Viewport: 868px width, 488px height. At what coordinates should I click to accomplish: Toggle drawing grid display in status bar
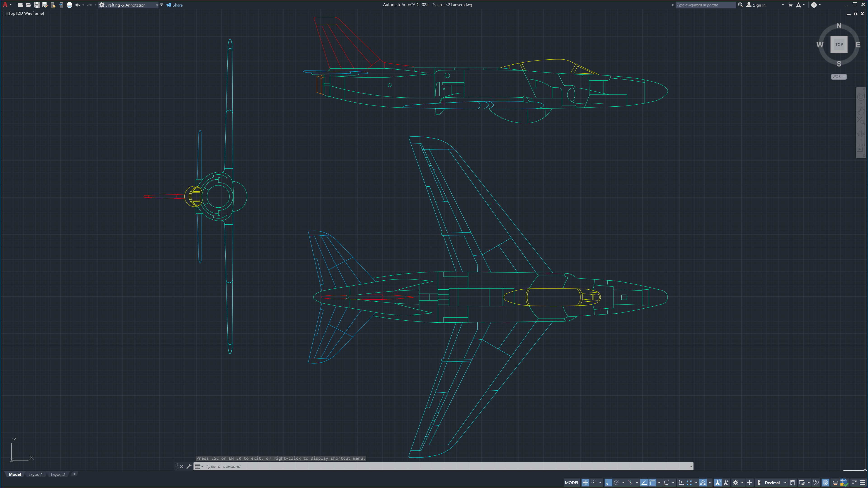click(x=585, y=483)
